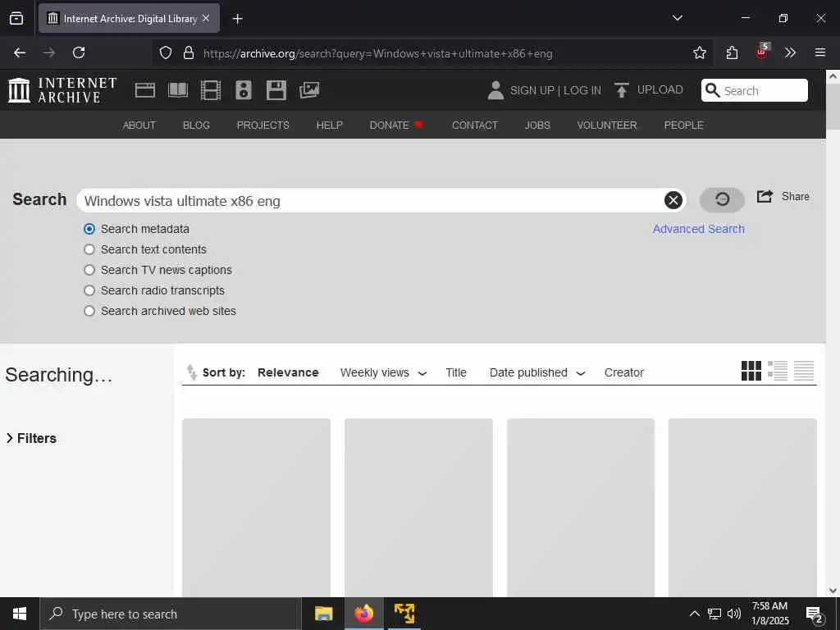
Task: Click the tracking protection shield icon
Action: click(x=166, y=52)
